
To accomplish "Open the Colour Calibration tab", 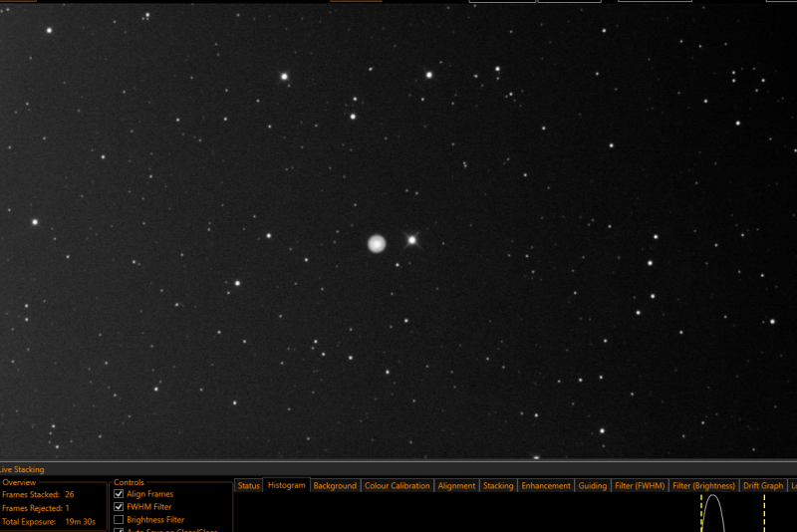I will pyautogui.click(x=397, y=486).
